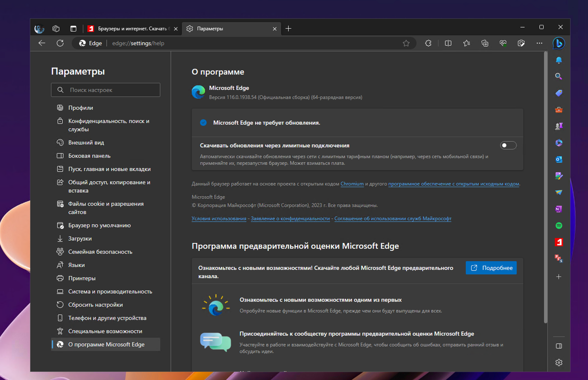Open the Extensions puzzle icon
Image resolution: width=588 pixels, height=380 pixels.
coord(428,43)
